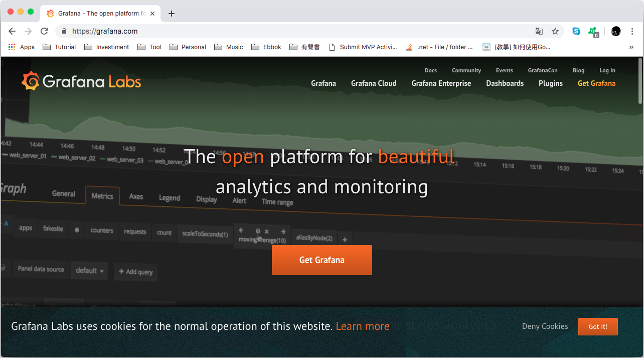Screen dimensions: 644x358
Task: Click the Grafana Labs logo
Action: (x=81, y=81)
